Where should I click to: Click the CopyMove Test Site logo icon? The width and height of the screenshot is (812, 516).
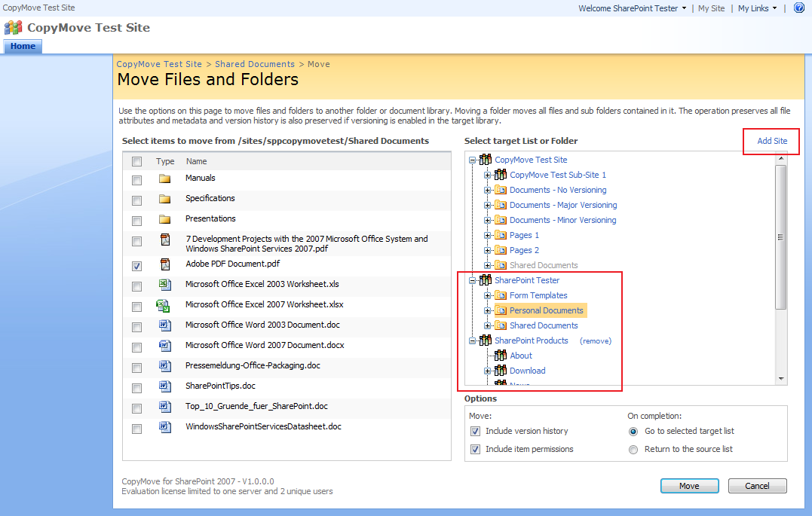point(13,27)
